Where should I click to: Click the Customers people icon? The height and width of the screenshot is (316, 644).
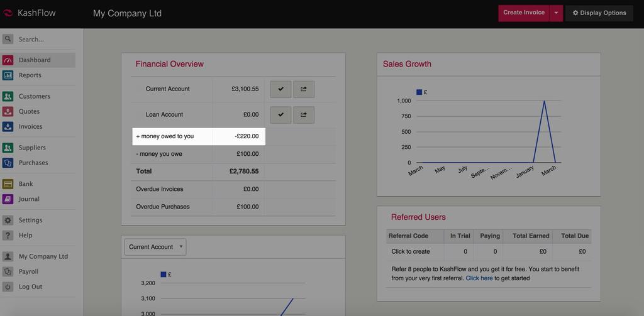tap(8, 97)
